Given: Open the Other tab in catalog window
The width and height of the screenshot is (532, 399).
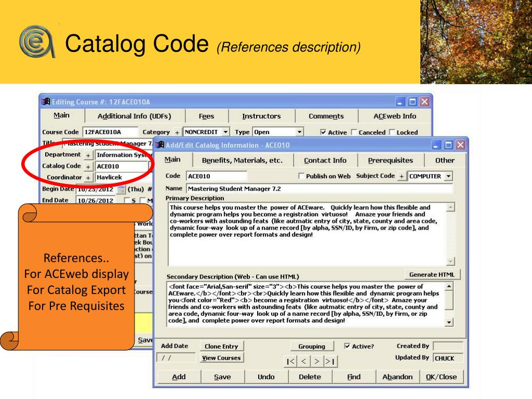Looking at the screenshot, I should pyautogui.click(x=445, y=160).
